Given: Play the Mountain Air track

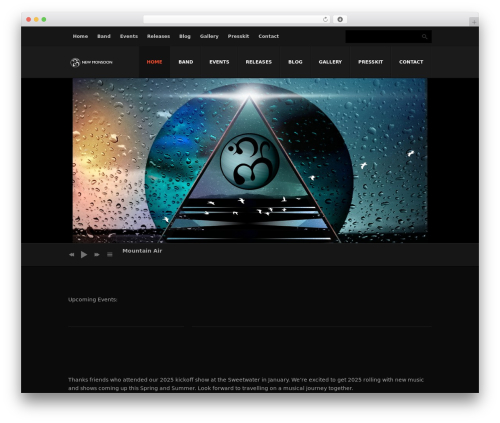Looking at the screenshot, I should tap(84, 255).
